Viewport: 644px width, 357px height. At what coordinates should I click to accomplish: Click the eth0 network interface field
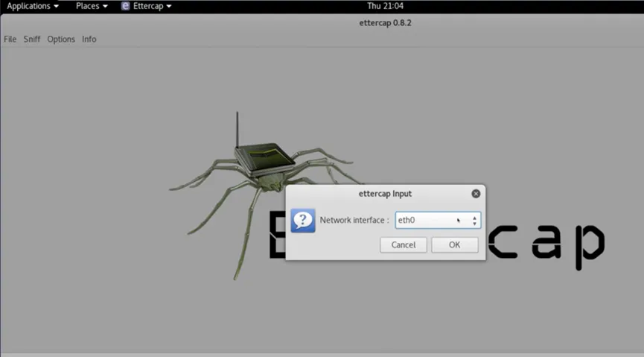coord(438,220)
